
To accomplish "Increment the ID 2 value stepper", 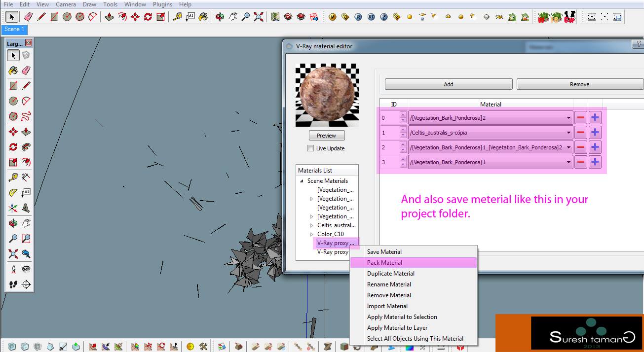I will pyautogui.click(x=403, y=145).
